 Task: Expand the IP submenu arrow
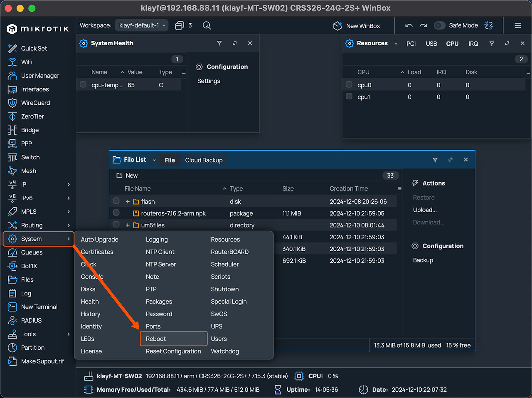tap(69, 184)
